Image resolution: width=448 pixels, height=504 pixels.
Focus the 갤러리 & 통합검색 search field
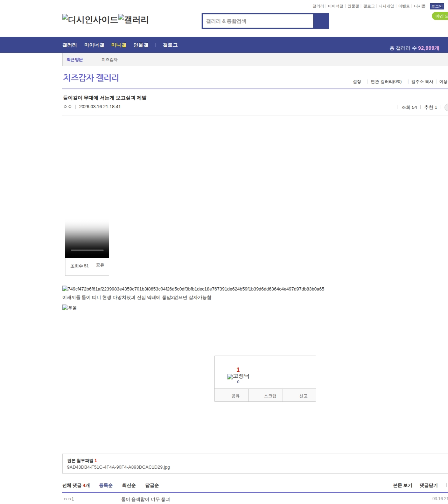[258, 21]
